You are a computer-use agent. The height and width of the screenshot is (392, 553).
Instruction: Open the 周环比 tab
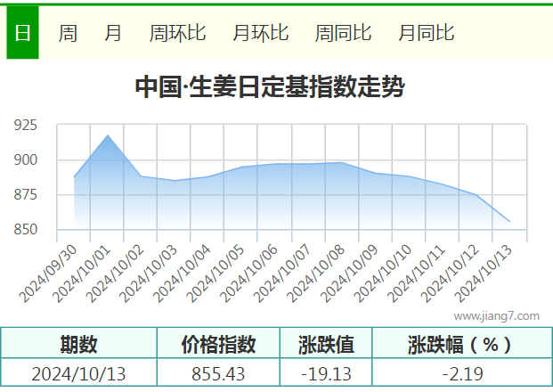pyautogui.click(x=177, y=33)
